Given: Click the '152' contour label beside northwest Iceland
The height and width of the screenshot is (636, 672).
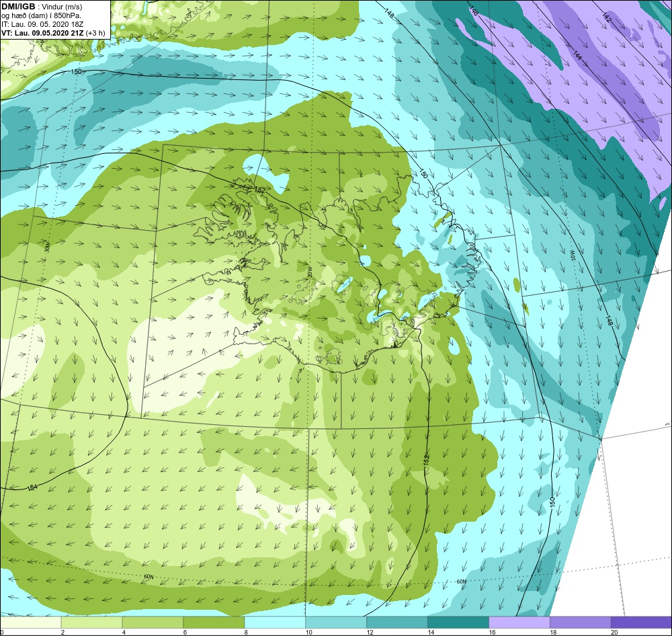Looking at the screenshot, I should coord(259,189).
